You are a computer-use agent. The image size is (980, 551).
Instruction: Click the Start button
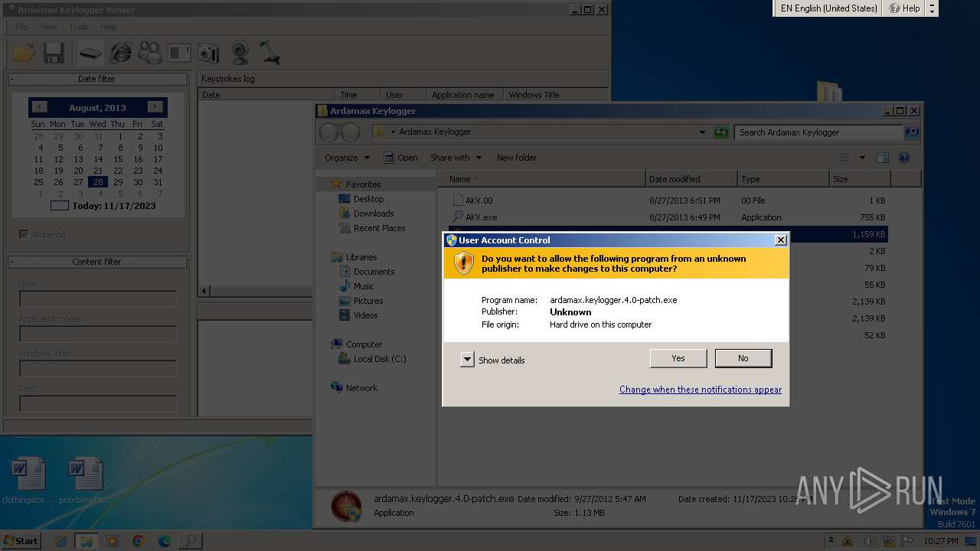point(21,541)
